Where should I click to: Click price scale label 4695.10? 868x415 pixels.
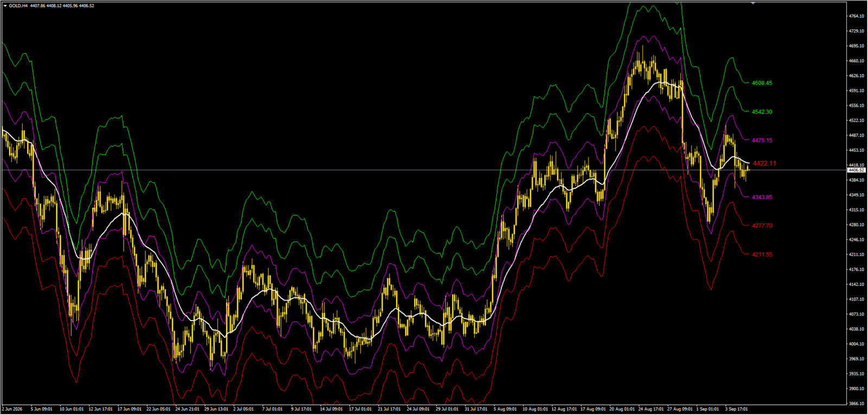(857, 46)
